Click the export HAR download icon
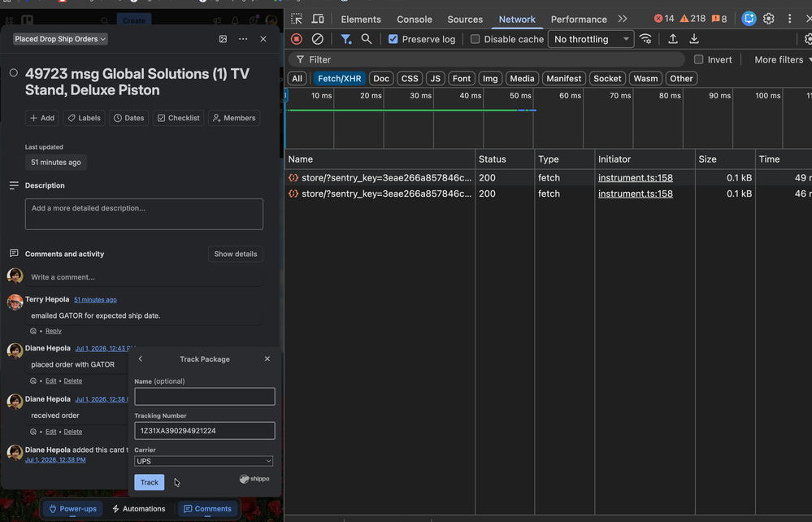 click(x=694, y=39)
